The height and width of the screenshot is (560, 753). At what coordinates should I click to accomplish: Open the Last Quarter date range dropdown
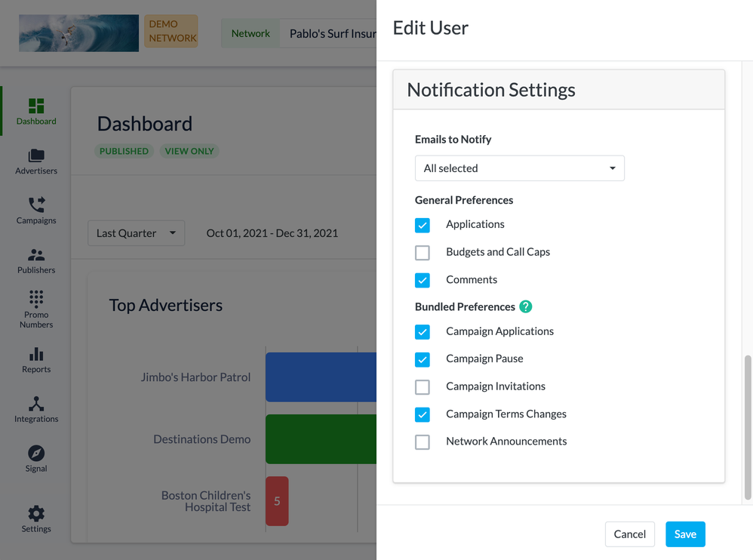tap(136, 233)
